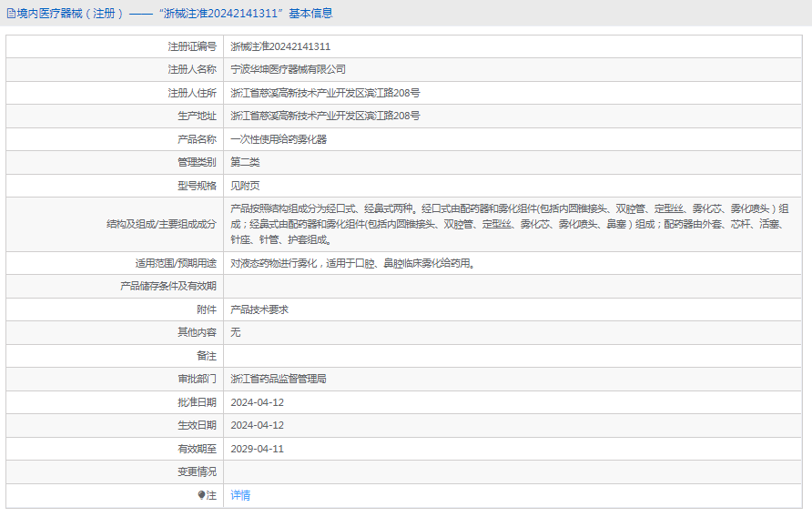812x517 pixels.
Task: Click the 见附页 model specification value
Action: (x=245, y=186)
